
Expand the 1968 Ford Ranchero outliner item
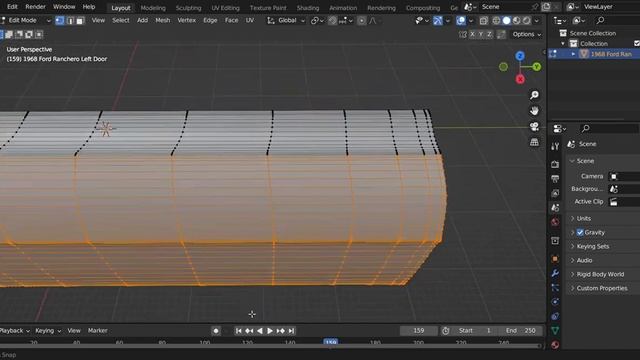pos(573,54)
